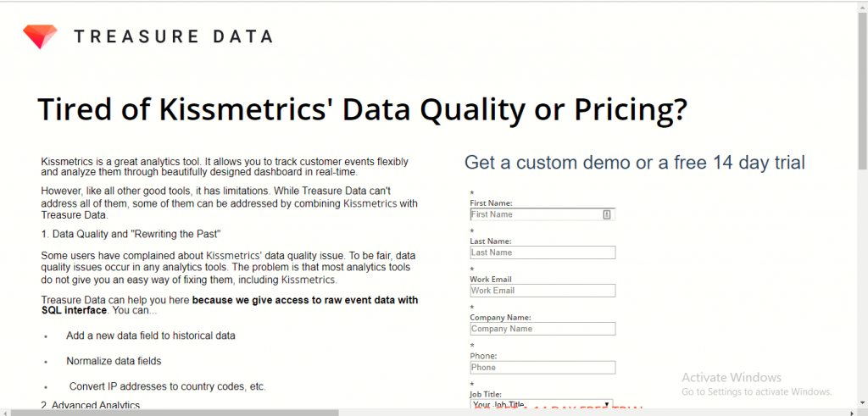Focus the First Name input field

click(534, 214)
